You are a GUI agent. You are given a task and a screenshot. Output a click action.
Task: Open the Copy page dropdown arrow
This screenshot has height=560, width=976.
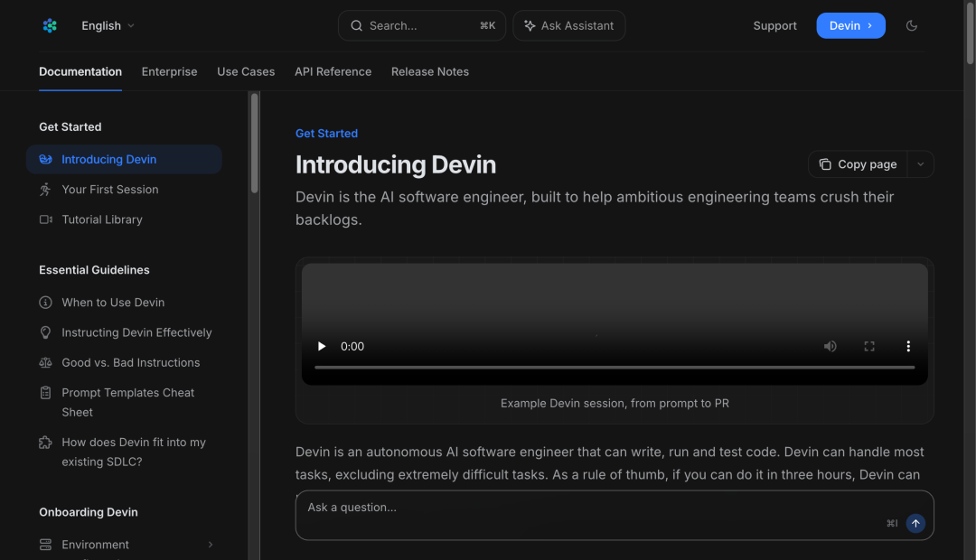tap(921, 164)
